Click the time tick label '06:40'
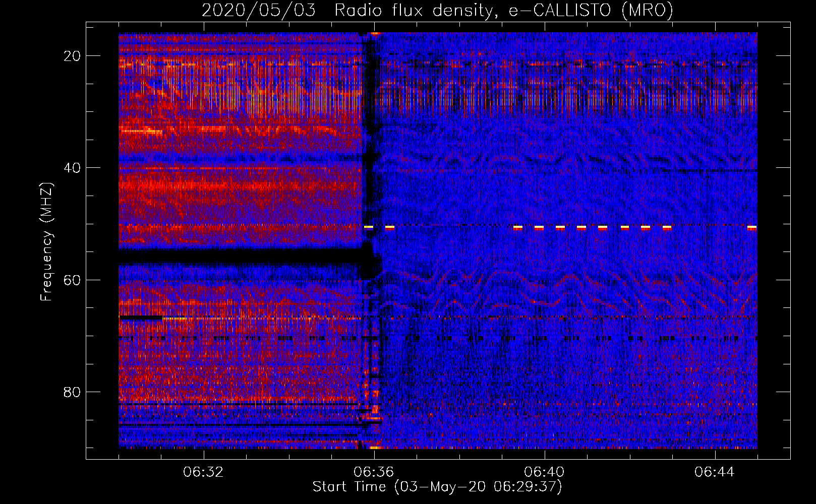 pos(544,472)
